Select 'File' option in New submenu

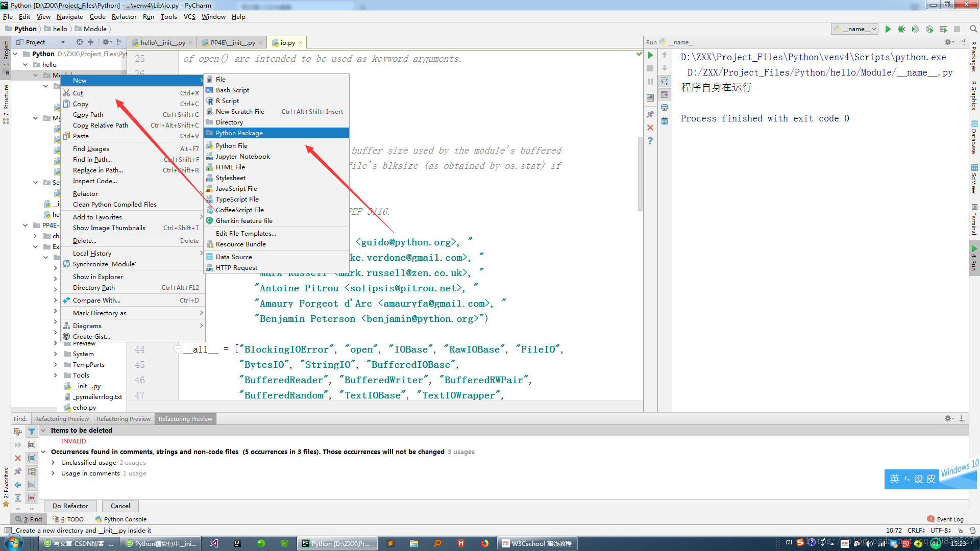tap(220, 80)
